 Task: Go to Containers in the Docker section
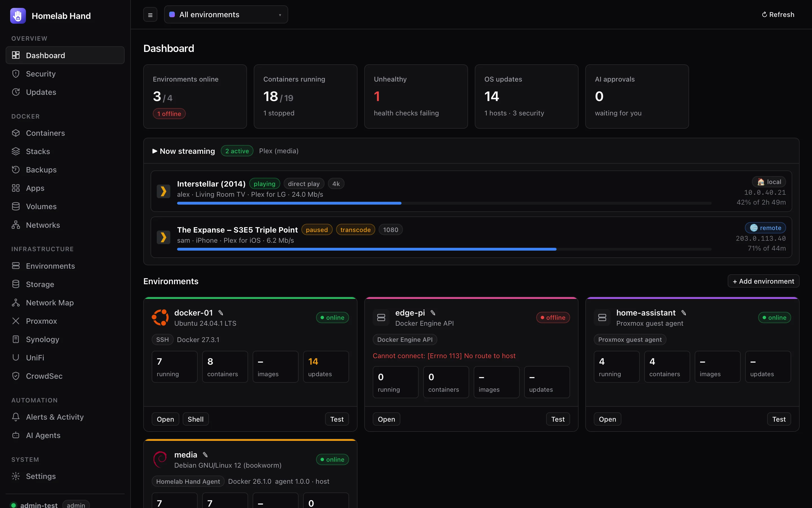click(65, 133)
